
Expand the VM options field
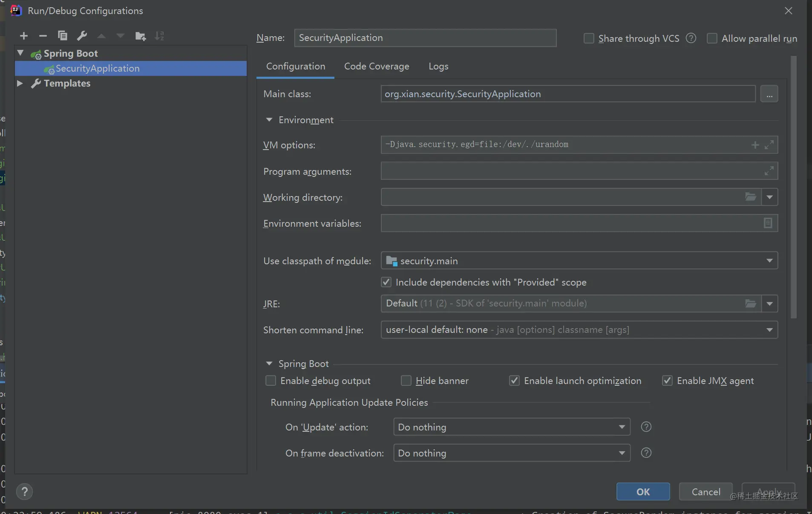click(x=769, y=145)
